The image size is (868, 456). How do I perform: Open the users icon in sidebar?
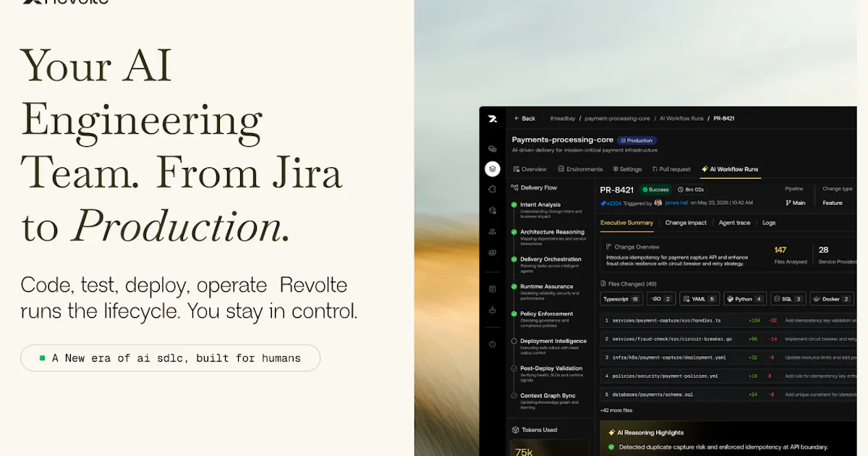(x=493, y=232)
